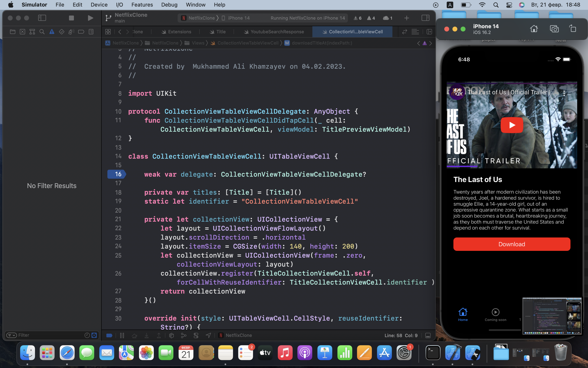This screenshot has width=588, height=368.
Task: Toggle the debug area panel button
Action: pyautogui.click(x=428, y=335)
